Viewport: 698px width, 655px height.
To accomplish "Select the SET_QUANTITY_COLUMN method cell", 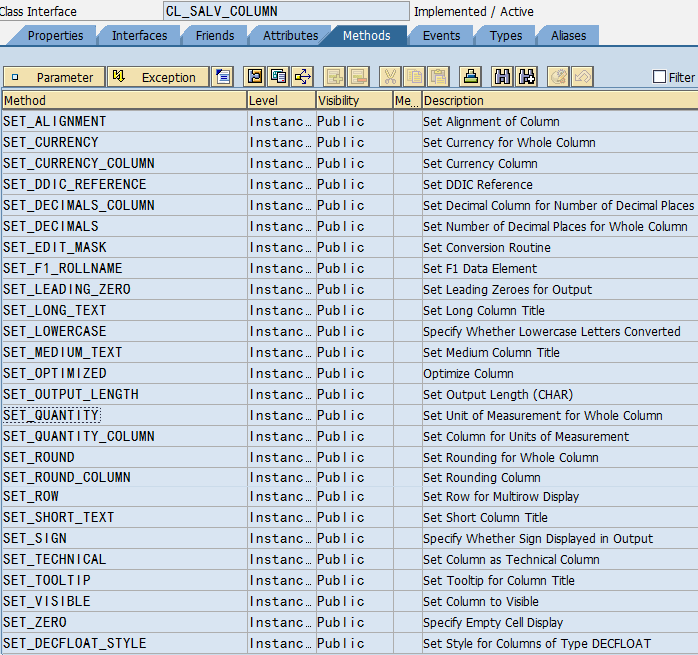I will pyautogui.click(x=124, y=436).
